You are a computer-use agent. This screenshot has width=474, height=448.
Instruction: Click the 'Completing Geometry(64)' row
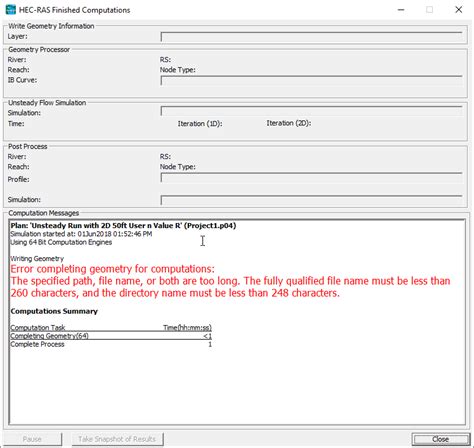[x=111, y=336]
